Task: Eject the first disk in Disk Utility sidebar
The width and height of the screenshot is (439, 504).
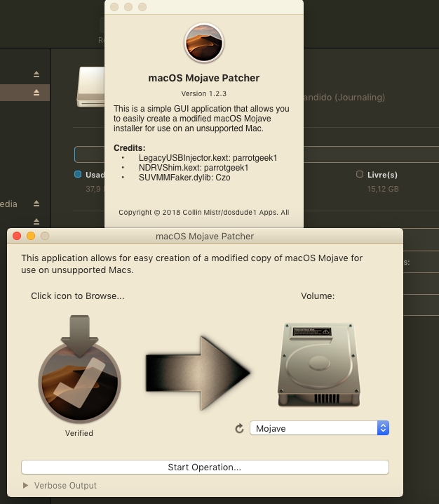Action: pyautogui.click(x=36, y=74)
